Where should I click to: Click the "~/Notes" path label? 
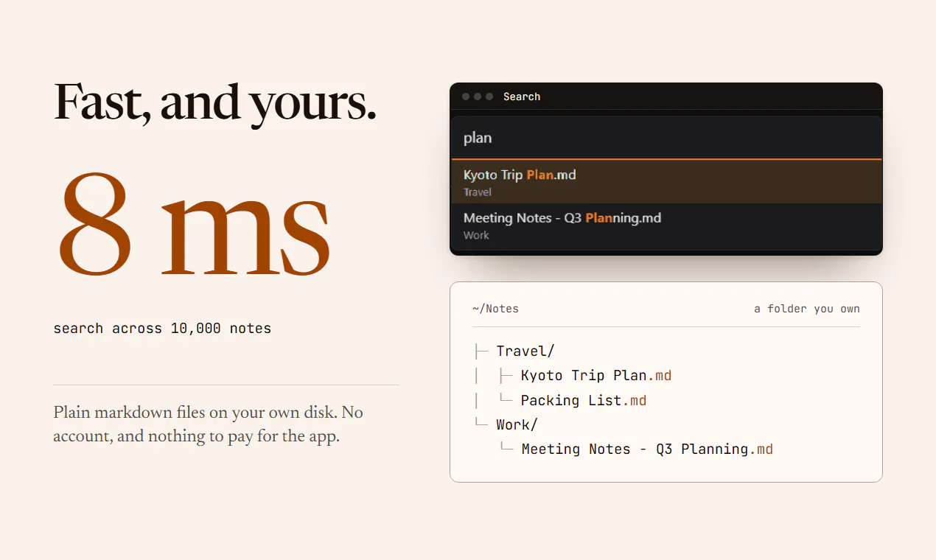coord(495,309)
